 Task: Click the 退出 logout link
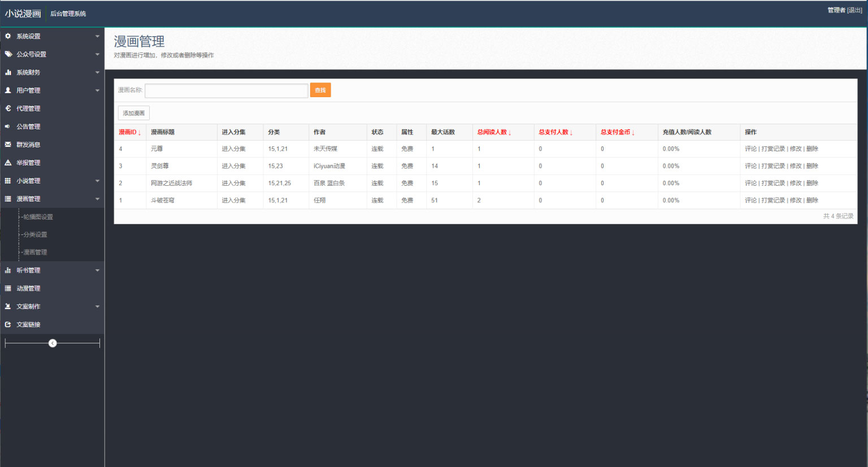(854, 10)
